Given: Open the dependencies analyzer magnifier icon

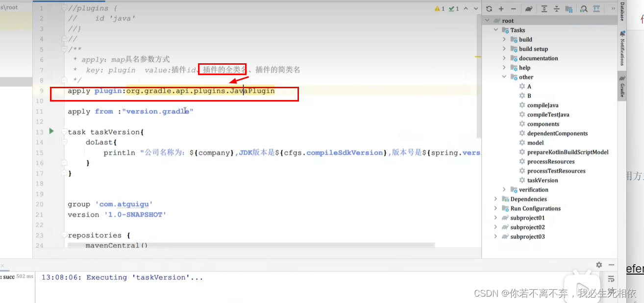Looking at the screenshot, I should tap(584, 9).
